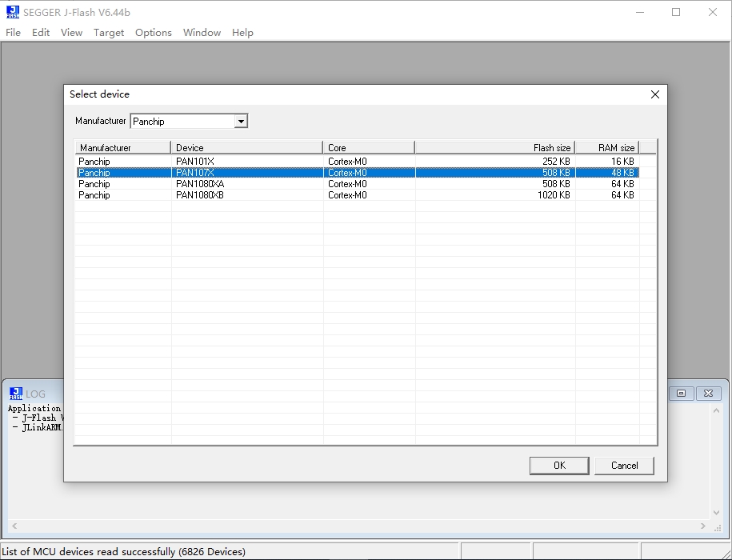Click the 252 KB flash size cell
The height and width of the screenshot is (560, 732).
point(556,162)
